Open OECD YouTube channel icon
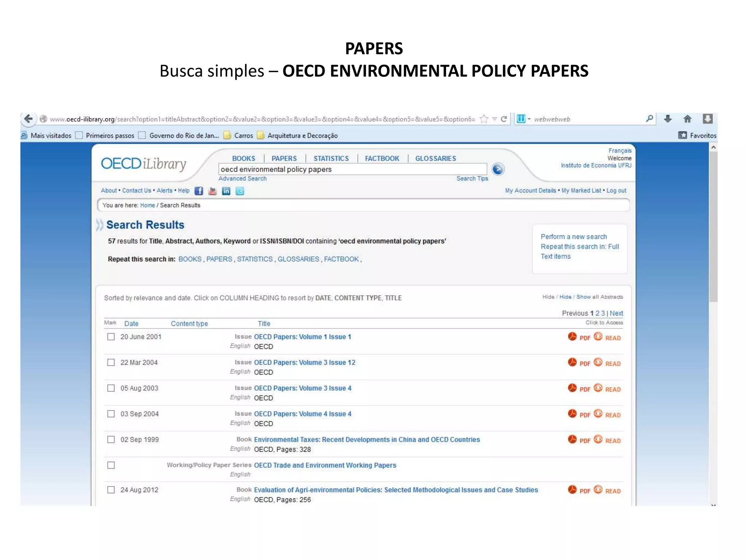The image size is (747, 560). [x=212, y=191]
